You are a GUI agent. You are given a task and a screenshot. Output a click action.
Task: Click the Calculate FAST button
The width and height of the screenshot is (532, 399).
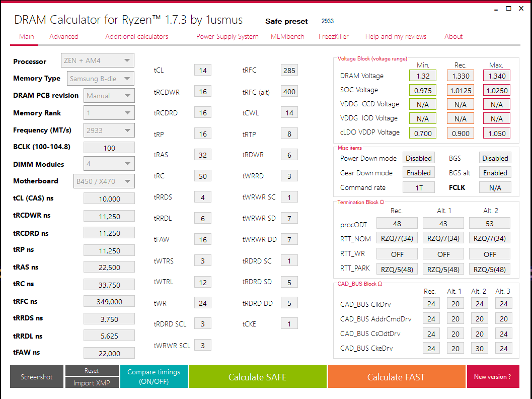(396, 377)
